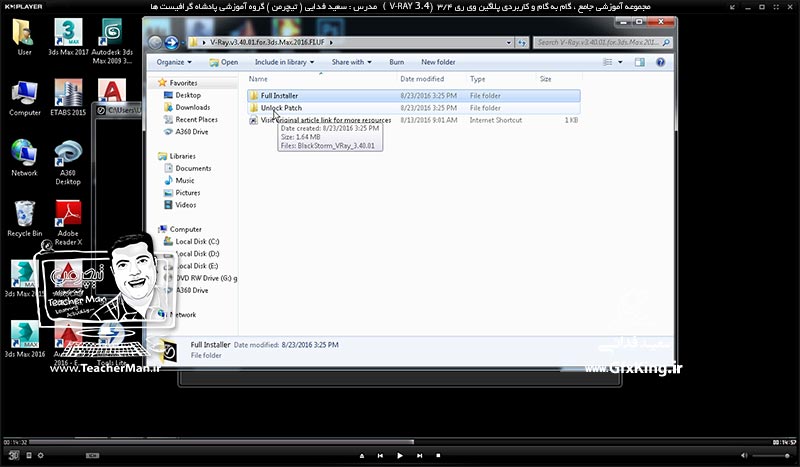Open Music library

pos(179,181)
